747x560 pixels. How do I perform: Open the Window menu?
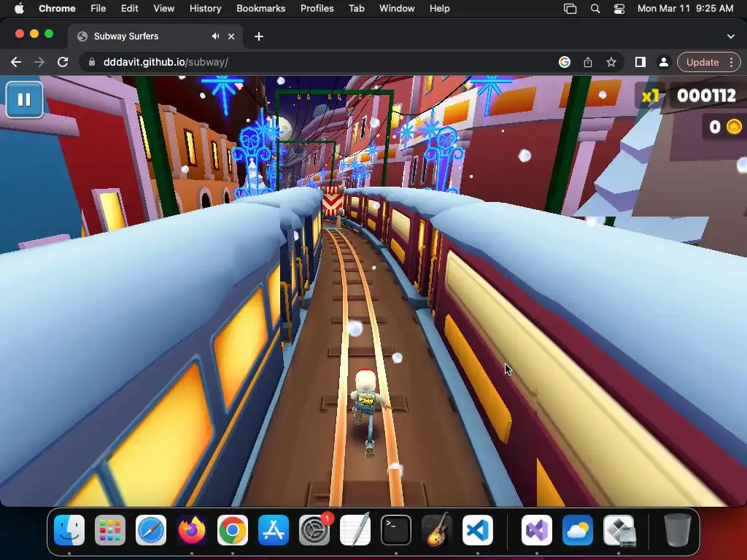point(397,9)
